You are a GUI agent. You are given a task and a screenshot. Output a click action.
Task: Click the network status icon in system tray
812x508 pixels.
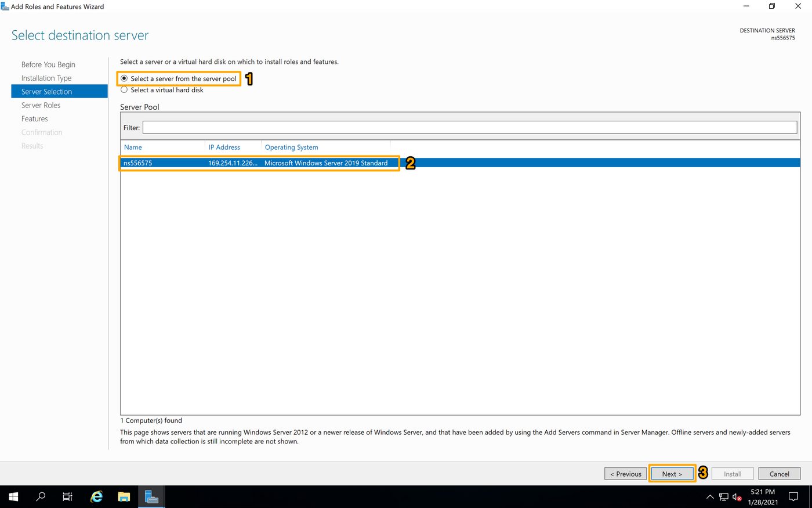click(723, 496)
